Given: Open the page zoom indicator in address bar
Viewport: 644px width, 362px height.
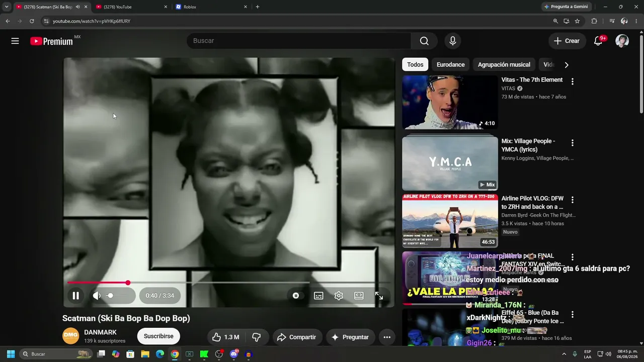Looking at the screenshot, I should (555, 21).
